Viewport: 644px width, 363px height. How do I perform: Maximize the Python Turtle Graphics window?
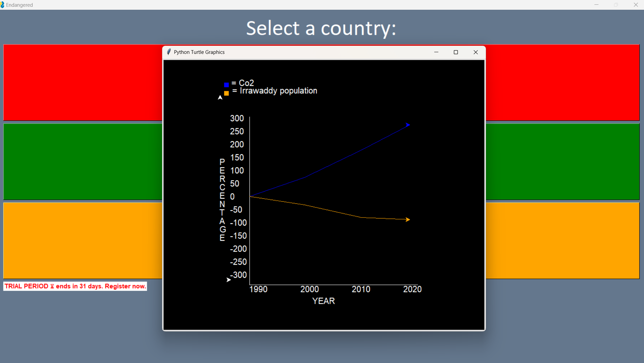(x=456, y=52)
